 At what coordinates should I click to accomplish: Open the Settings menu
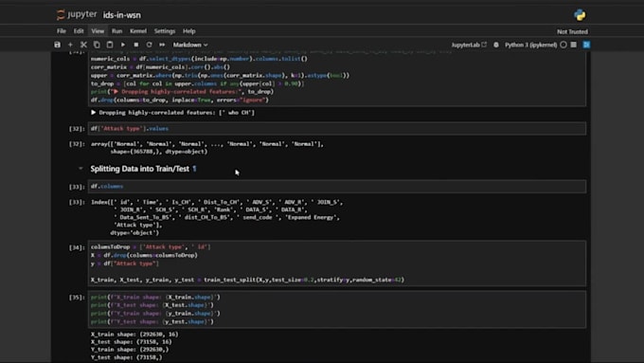[164, 31]
